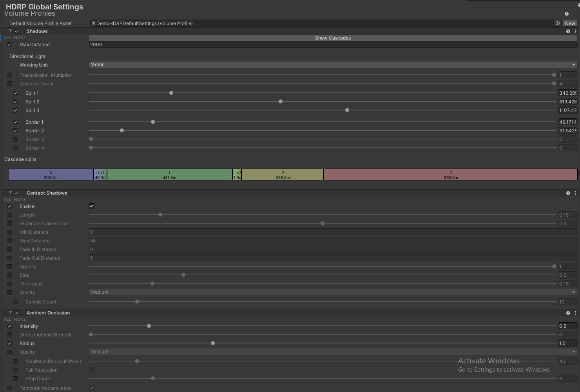Toggle the Shadows override component checkbox
Viewport: 580px width, 392px height.
[17, 31]
